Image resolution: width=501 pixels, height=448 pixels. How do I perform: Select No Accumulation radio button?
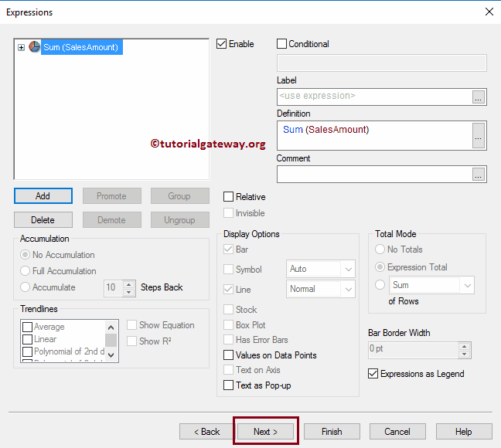[x=25, y=255]
